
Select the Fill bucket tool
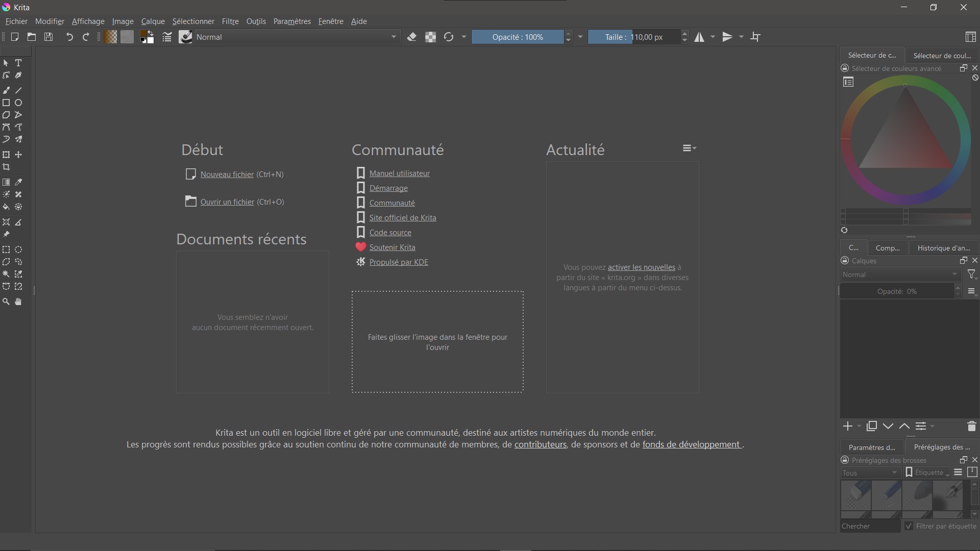coord(6,207)
